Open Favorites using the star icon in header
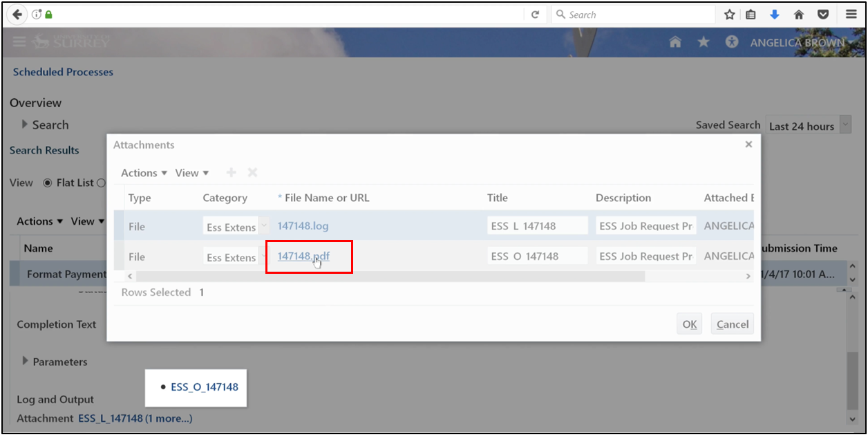 pyautogui.click(x=704, y=41)
